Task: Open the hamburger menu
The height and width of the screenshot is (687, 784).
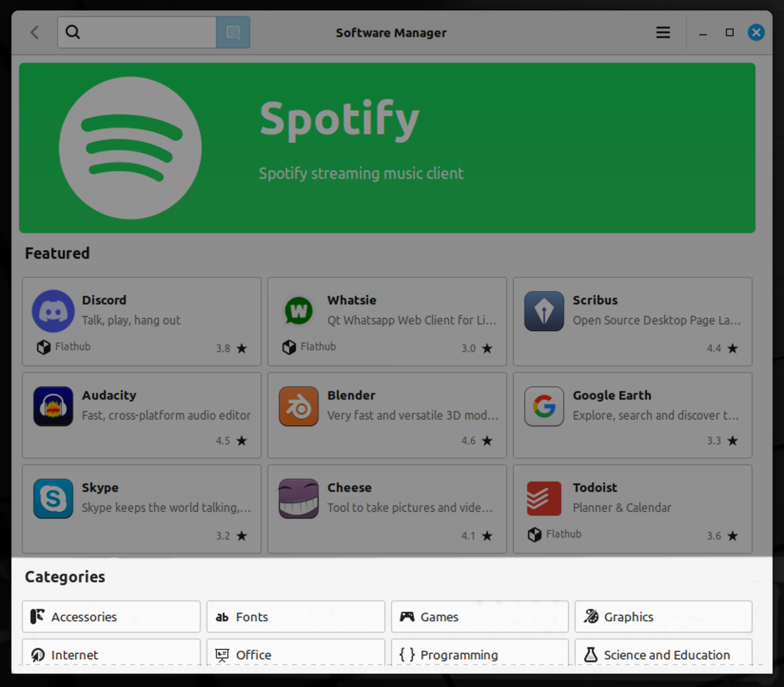Action: pos(663,32)
